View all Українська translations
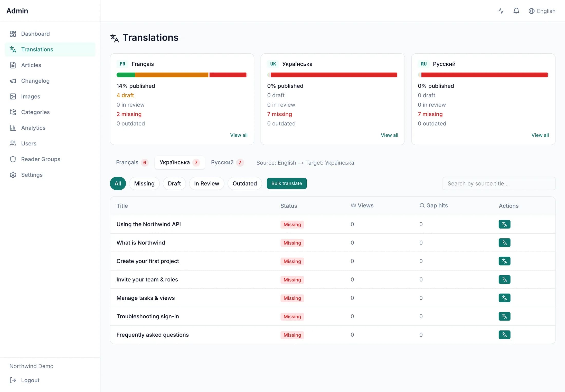Screen dimensions: 565x392 (x=389, y=135)
